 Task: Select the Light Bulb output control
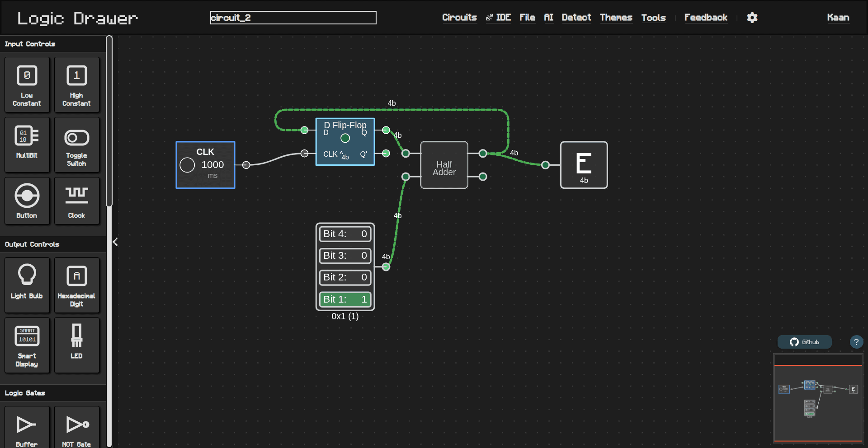point(27,285)
